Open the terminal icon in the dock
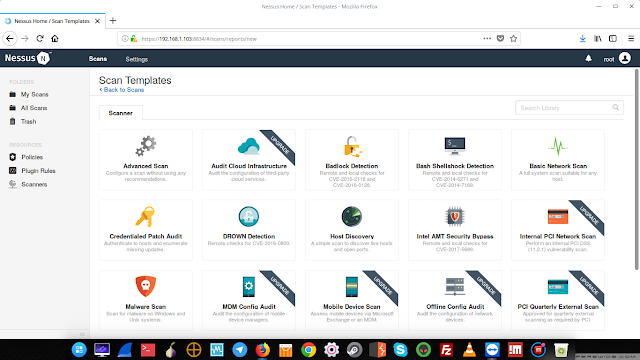The width and height of the screenshot is (640, 360). pyautogui.click(x=148, y=350)
